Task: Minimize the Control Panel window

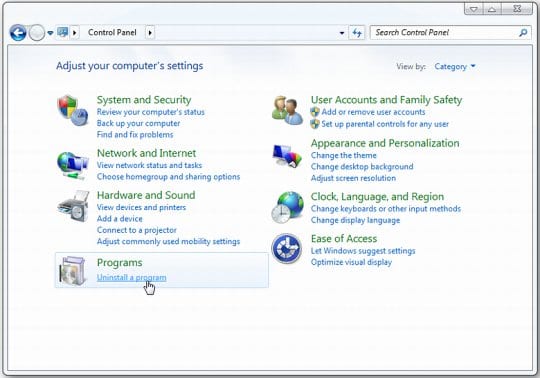Action: click(474, 9)
